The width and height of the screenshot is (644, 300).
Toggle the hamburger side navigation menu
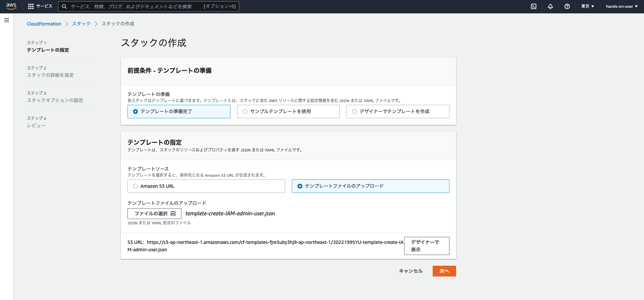point(7,20)
